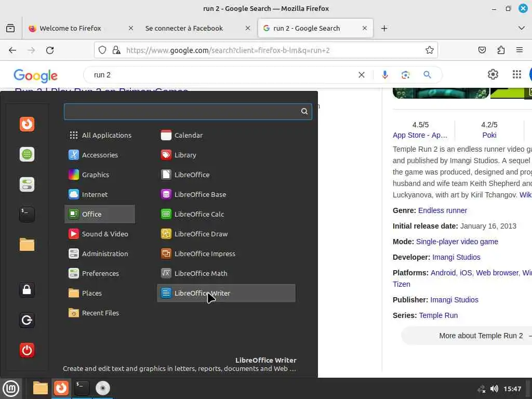Open the Poki rating link
This screenshot has height=399, width=532.
pyautogui.click(x=489, y=135)
